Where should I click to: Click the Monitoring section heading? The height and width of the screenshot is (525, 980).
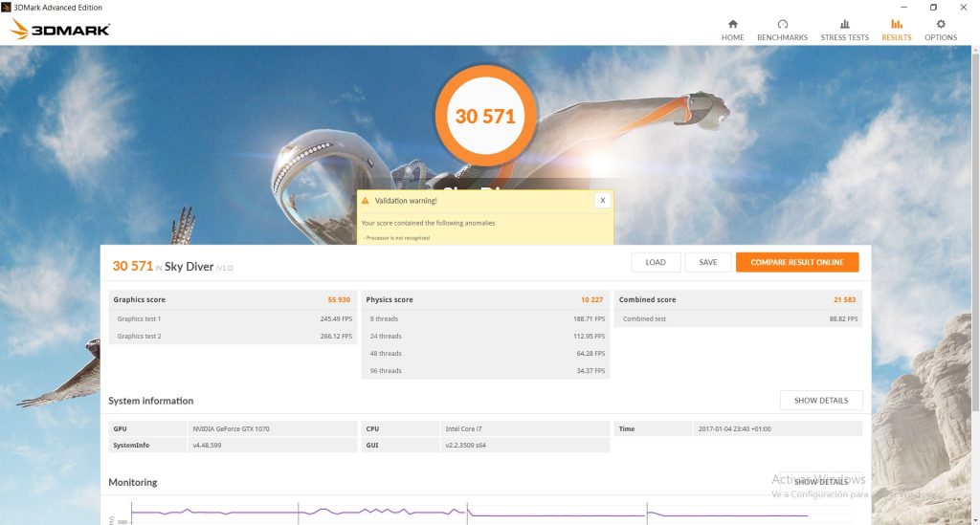pos(132,482)
